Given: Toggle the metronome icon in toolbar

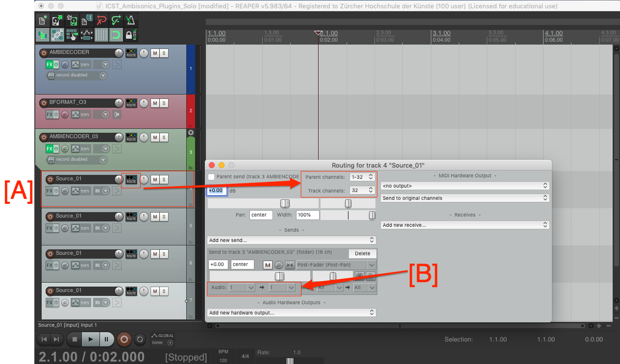Looking at the screenshot, I should click(x=131, y=21).
